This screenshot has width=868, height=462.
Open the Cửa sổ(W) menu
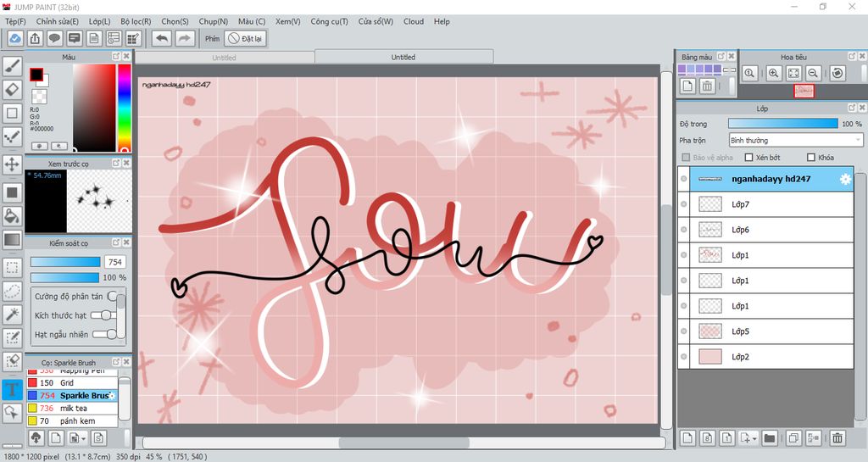click(x=376, y=21)
